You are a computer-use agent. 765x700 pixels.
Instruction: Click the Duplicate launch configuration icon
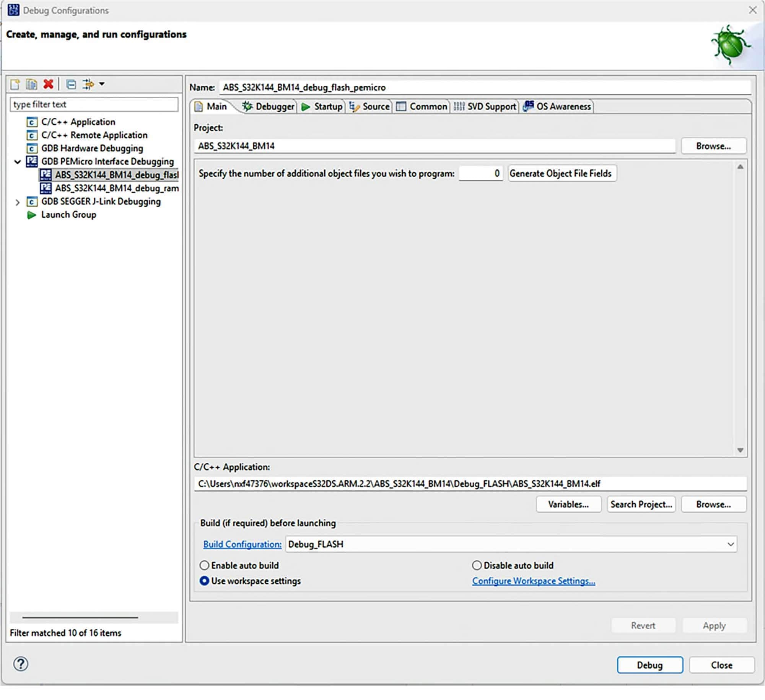click(31, 84)
